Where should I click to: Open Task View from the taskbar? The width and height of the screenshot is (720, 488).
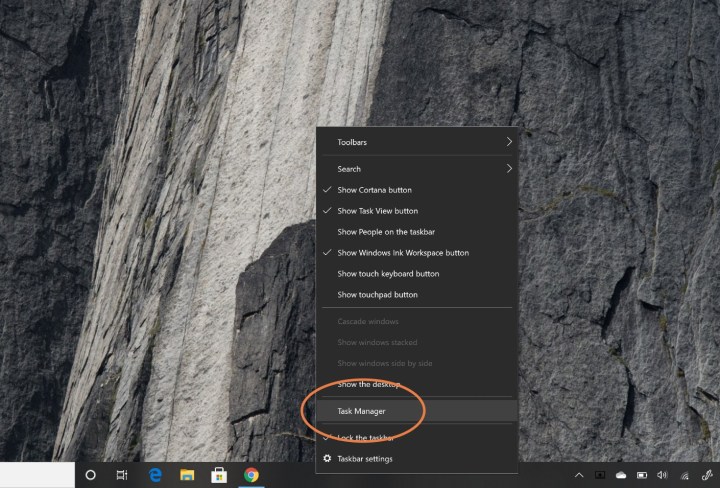click(x=122, y=475)
